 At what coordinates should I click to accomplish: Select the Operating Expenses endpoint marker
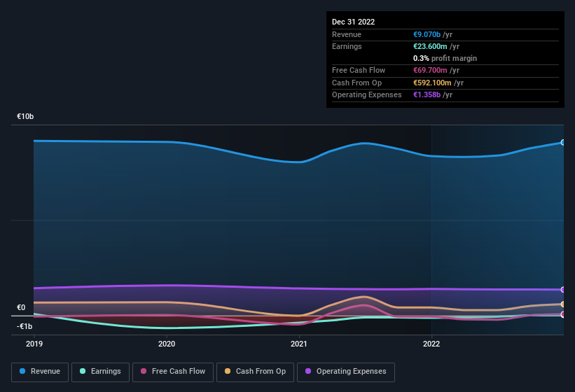click(563, 289)
